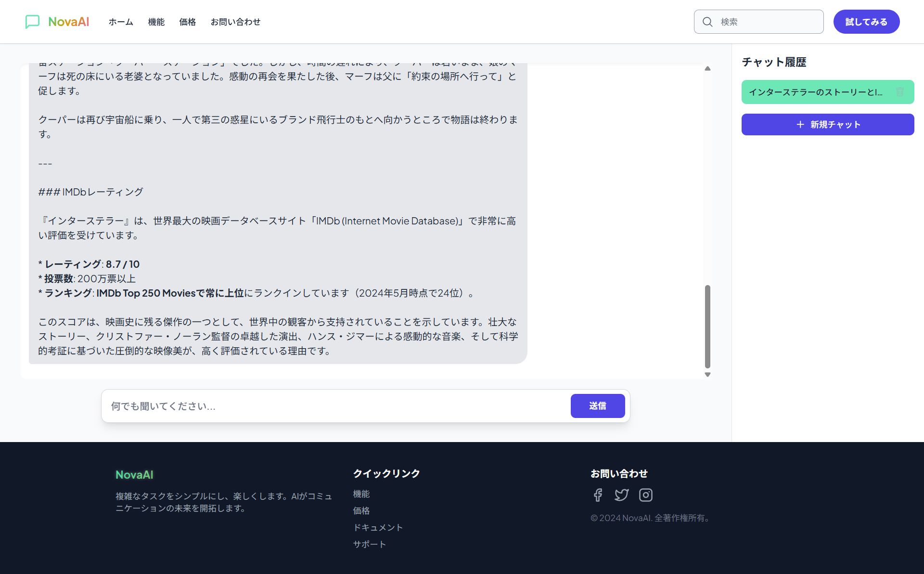This screenshot has width=924, height=574.
Task: Open the Facebook icon in footer
Action: (598, 495)
